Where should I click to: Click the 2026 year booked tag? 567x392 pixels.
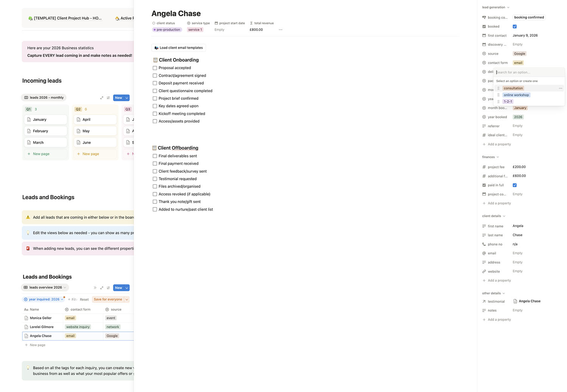[x=518, y=117]
